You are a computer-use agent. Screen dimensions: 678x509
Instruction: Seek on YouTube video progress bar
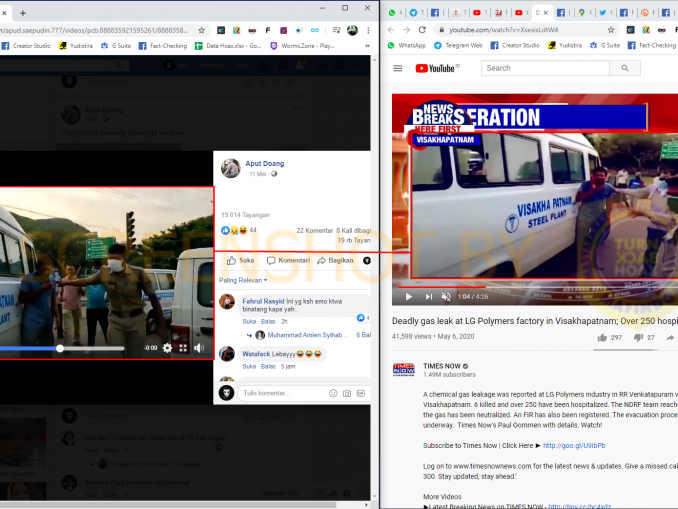click(538, 287)
